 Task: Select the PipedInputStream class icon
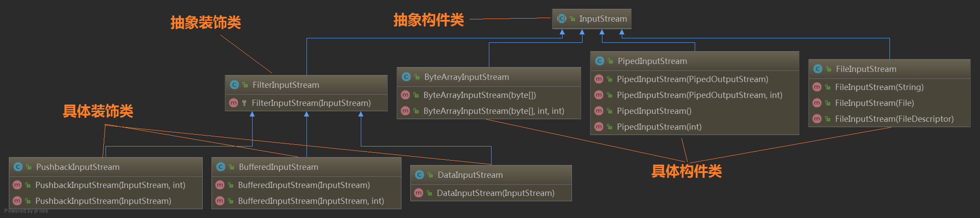tap(600, 61)
